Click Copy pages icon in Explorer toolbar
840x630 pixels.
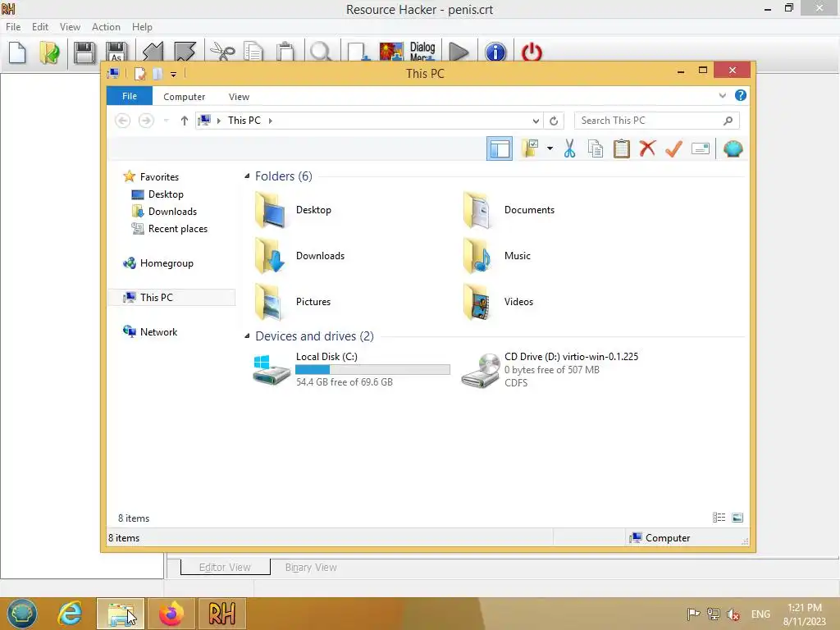click(x=596, y=149)
